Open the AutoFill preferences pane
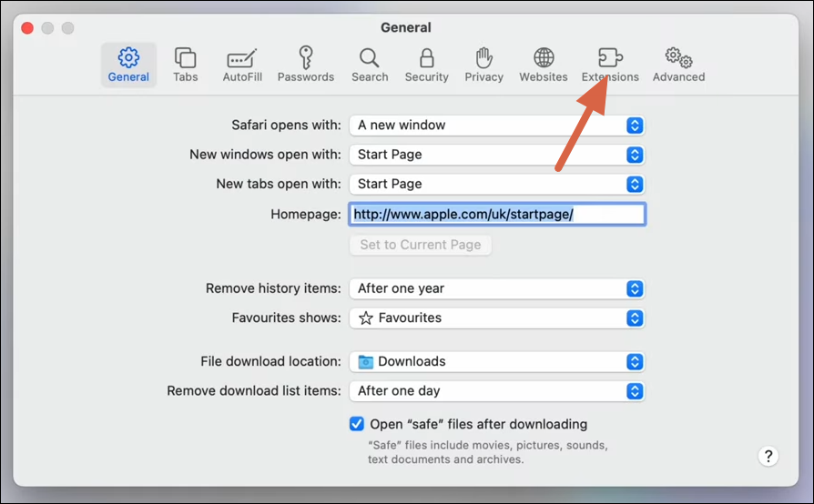The width and height of the screenshot is (814, 504). click(x=242, y=65)
